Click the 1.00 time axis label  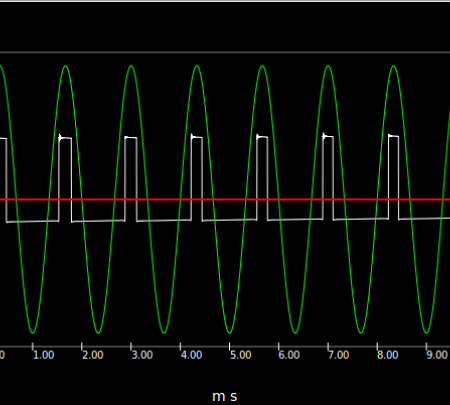[44, 355]
